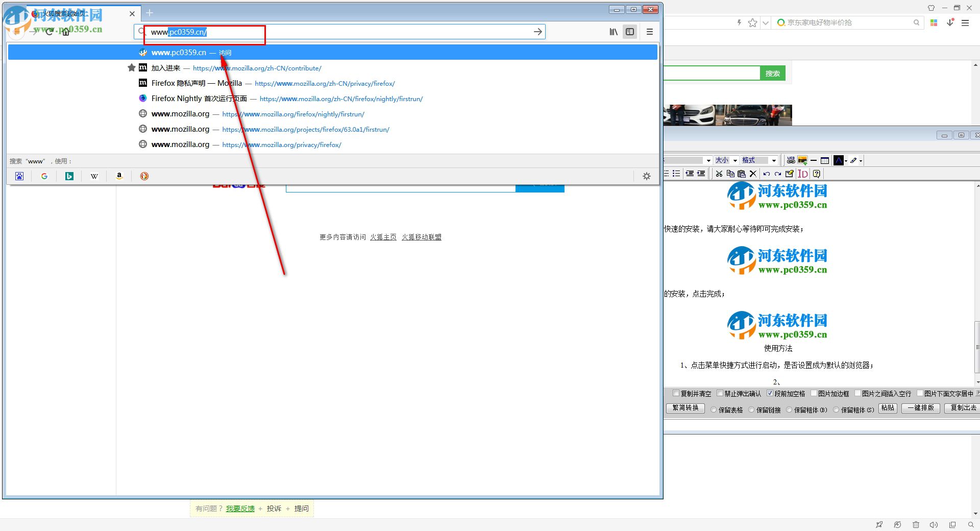Insert a table using the table icon
Screen dimensions: 980x531
pos(825,160)
